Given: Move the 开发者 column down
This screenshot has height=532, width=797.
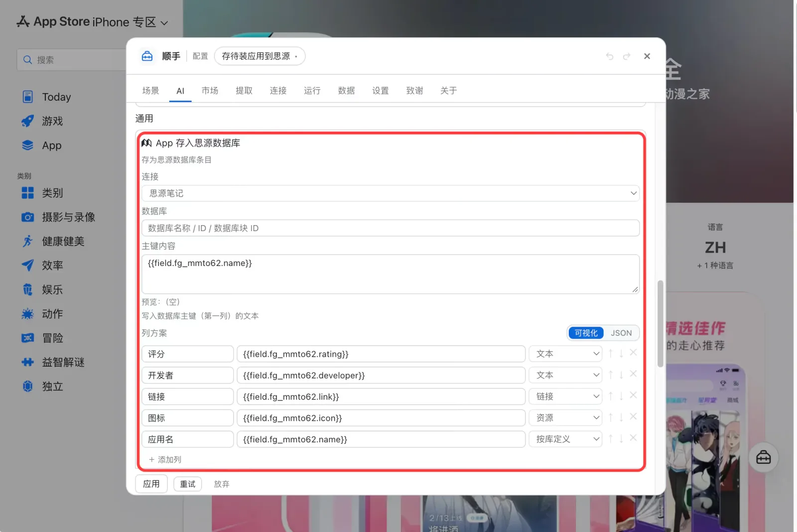Looking at the screenshot, I should point(621,375).
